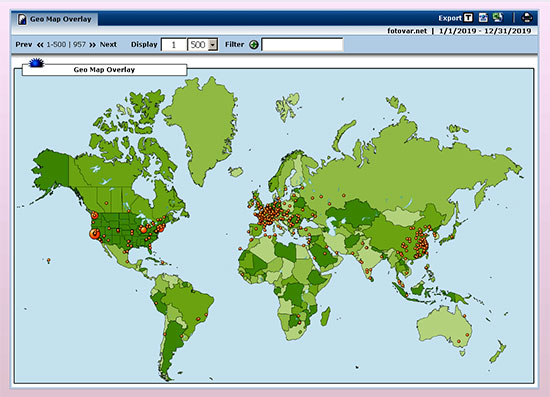
Task: Click the double-left arrow paging icon
Action: 40,45
